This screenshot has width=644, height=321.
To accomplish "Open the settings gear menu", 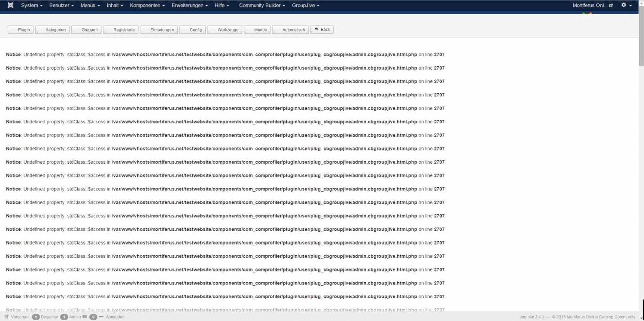I will (626, 5).
